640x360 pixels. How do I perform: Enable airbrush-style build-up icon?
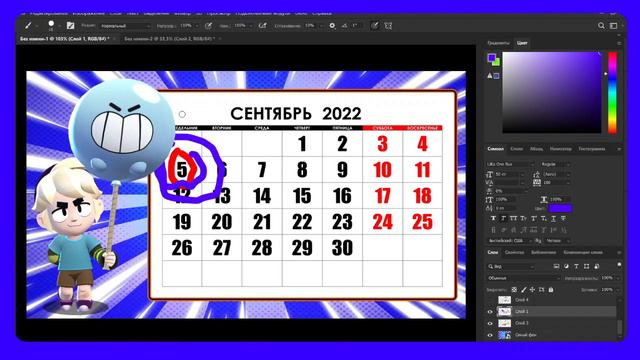[x=263, y=26]
